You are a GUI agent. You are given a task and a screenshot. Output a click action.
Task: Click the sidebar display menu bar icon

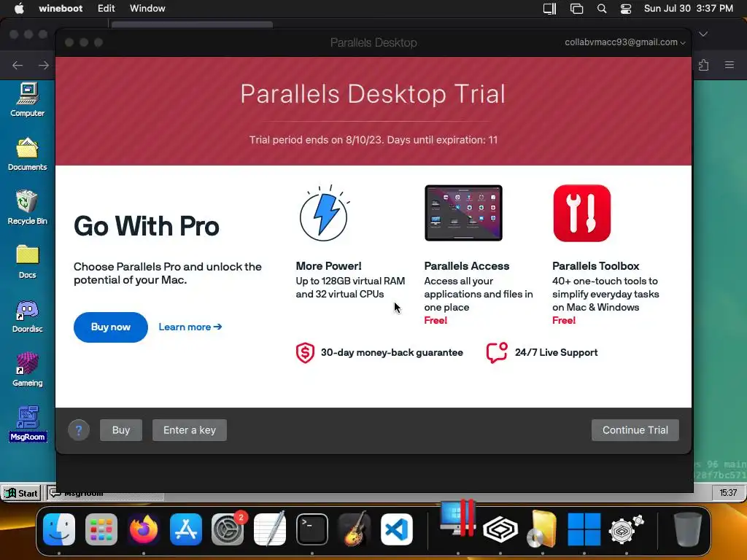550,9
